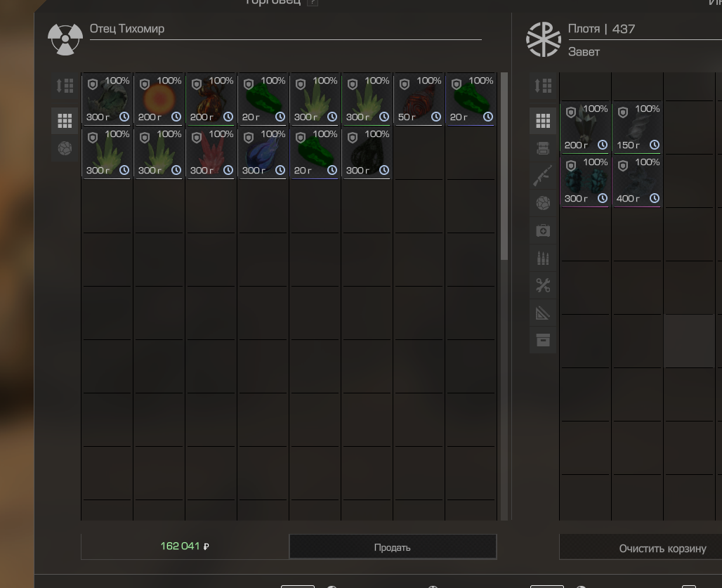The height and width of the screenshot is (588, 722).
Task: Select the blue artifact 300г
Action: coord(263,152)
